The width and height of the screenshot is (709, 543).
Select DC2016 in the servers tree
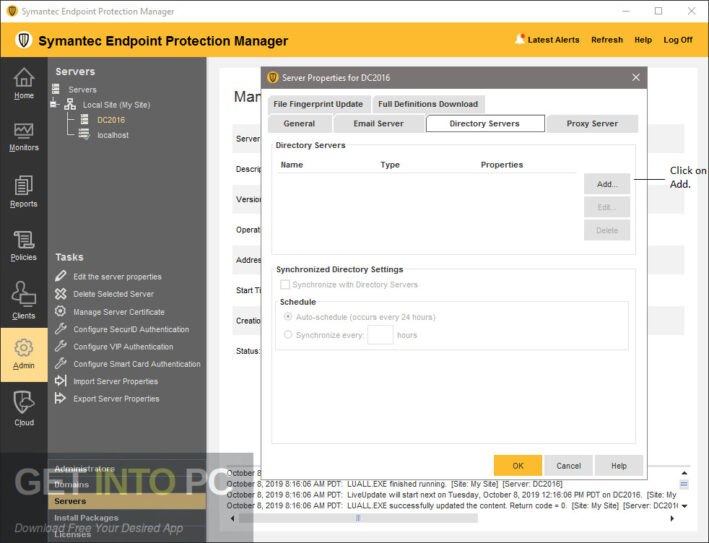point(111,120)
